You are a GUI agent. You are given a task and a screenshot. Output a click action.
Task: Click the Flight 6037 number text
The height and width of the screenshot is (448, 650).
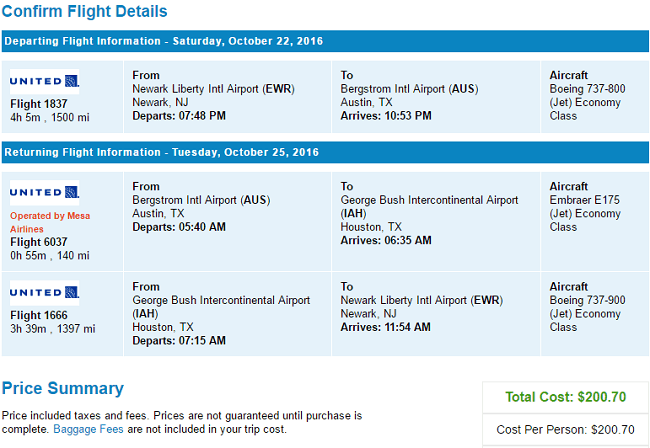coord(39,242)
